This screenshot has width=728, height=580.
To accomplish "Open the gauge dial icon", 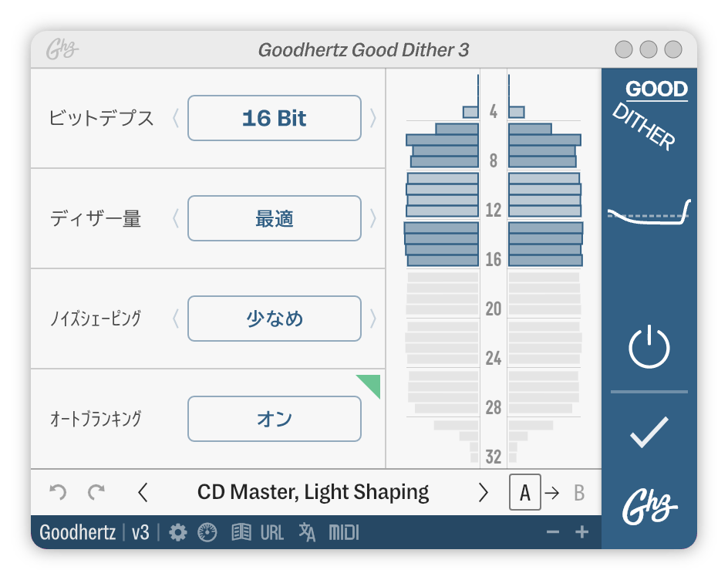I will (x=207, y=532).
